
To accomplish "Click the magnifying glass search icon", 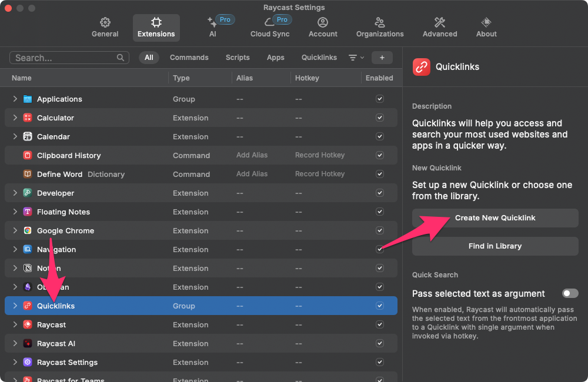I will (121, 58).
